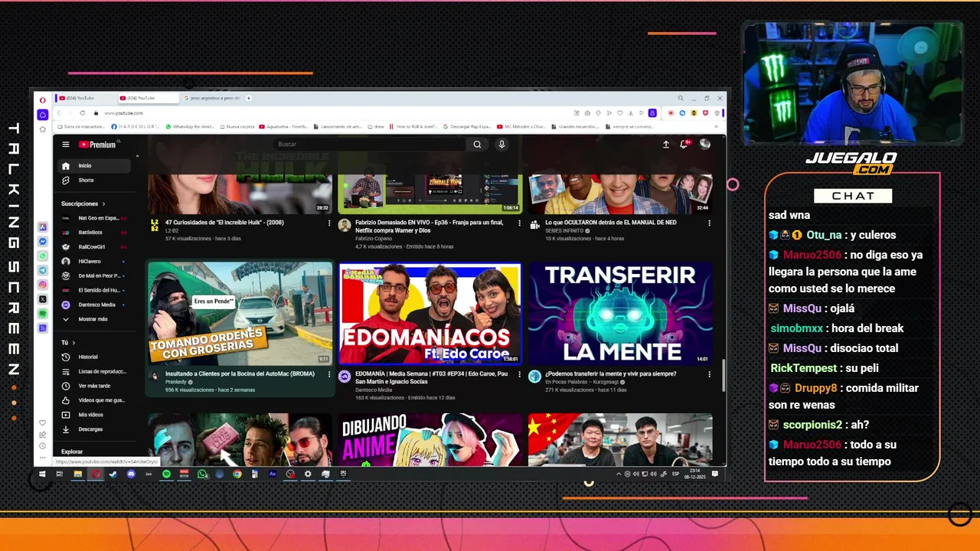This screenshot has height=551, width=980.
Task: Open the HARDCOLOR bookmark
Action: tap(136, 126)
